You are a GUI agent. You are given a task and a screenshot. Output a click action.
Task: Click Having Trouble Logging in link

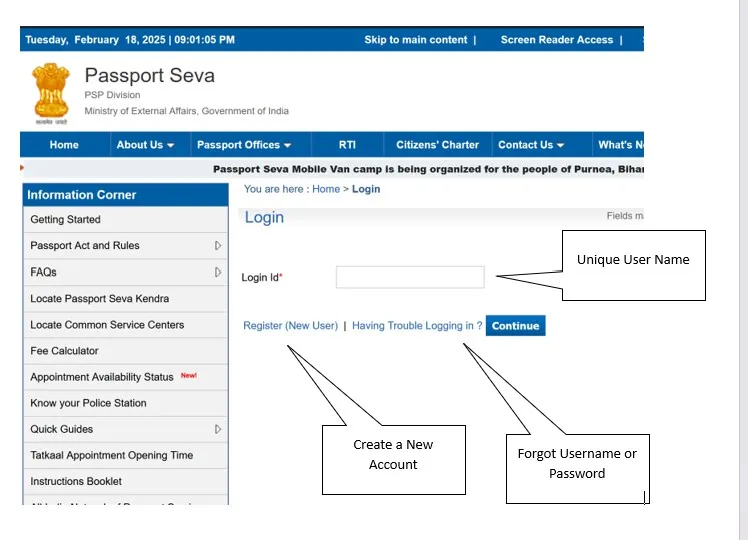click(417, 326)
